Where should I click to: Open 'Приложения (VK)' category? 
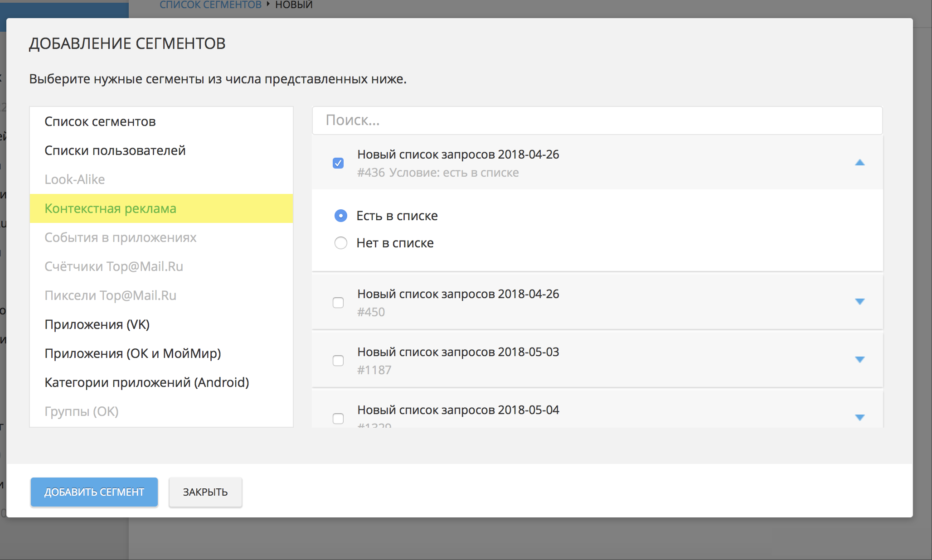pyautogui.click(x=97, y=324)
